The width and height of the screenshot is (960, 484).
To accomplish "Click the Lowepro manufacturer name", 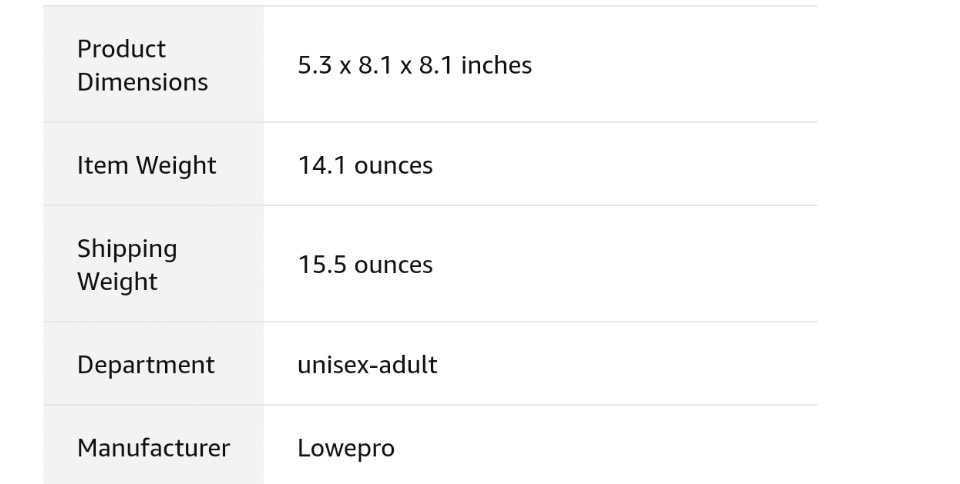I will [346, 449].
